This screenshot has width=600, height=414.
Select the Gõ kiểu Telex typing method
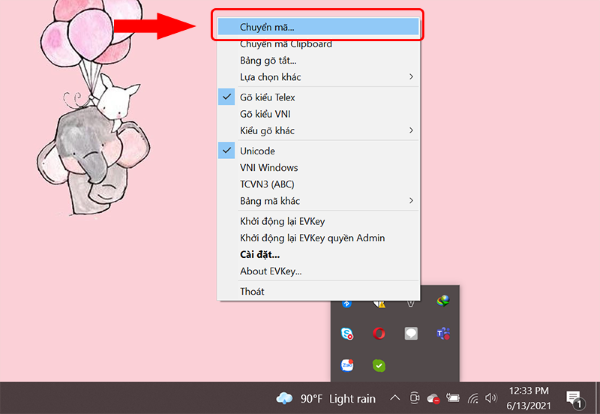click(x=268, y=98)
